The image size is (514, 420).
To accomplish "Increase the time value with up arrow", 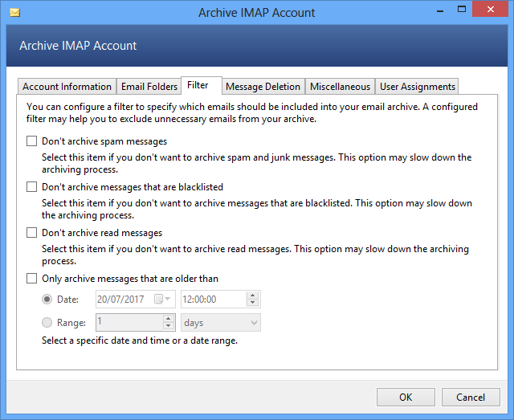I will (x=252, y=295).
